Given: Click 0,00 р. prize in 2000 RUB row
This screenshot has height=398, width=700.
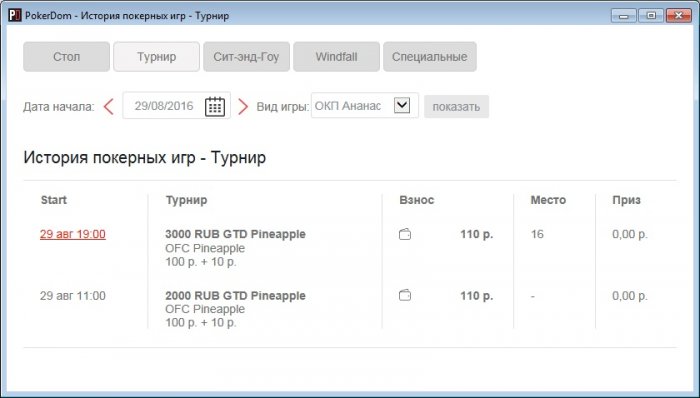Looking at the screenshot, I should tap(629, 296).
